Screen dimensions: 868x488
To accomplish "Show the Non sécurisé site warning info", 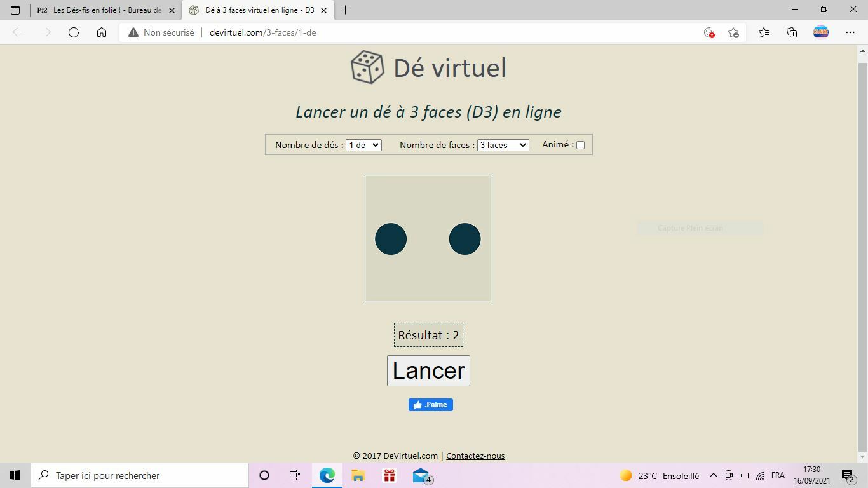I will pos(161,32).
